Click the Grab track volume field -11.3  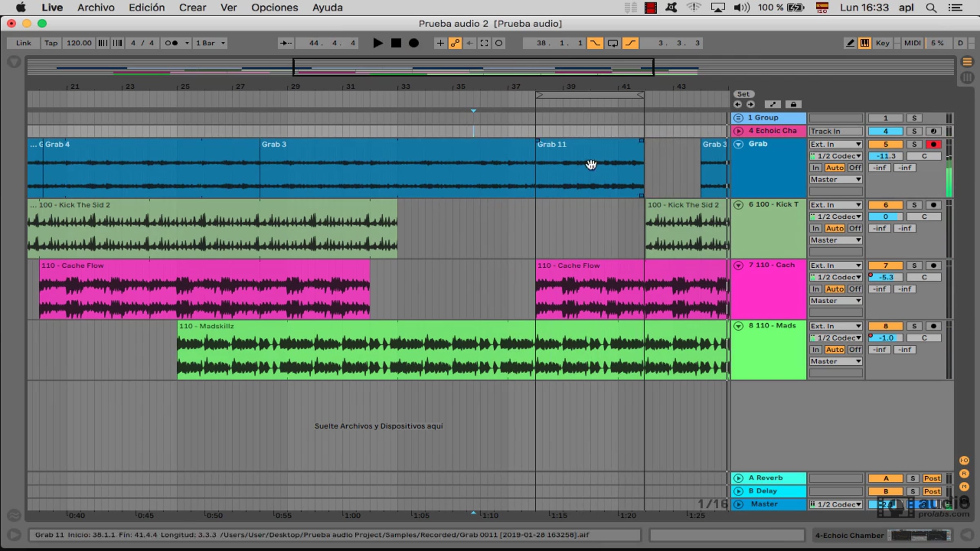coord(885,156)
